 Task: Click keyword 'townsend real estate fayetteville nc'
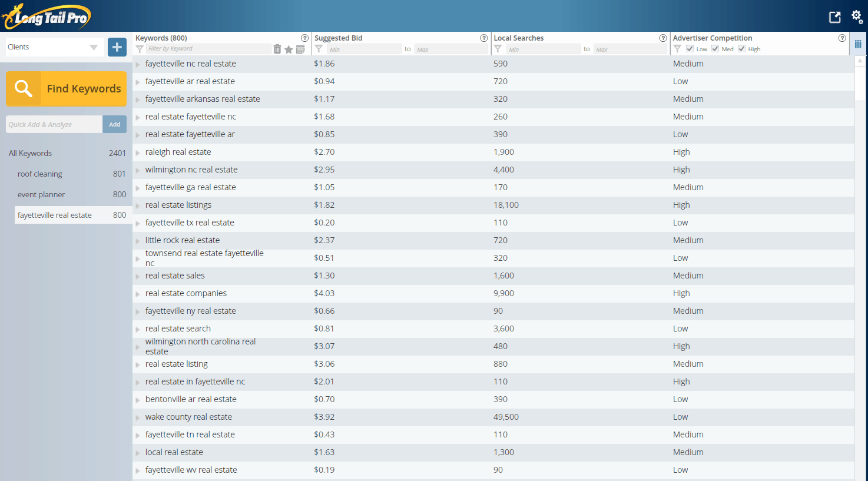click(204, 258)
